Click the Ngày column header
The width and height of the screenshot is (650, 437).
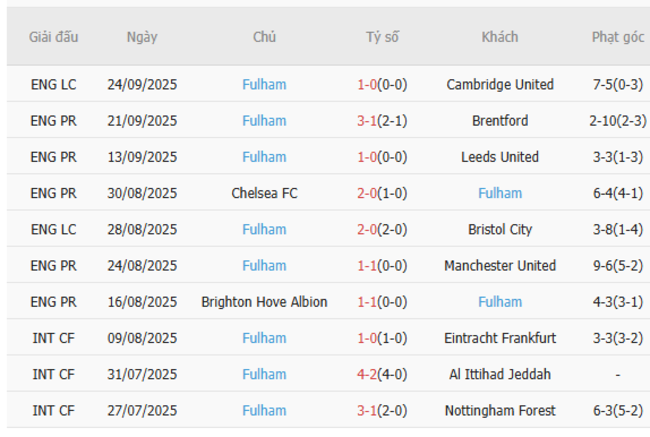142,37
